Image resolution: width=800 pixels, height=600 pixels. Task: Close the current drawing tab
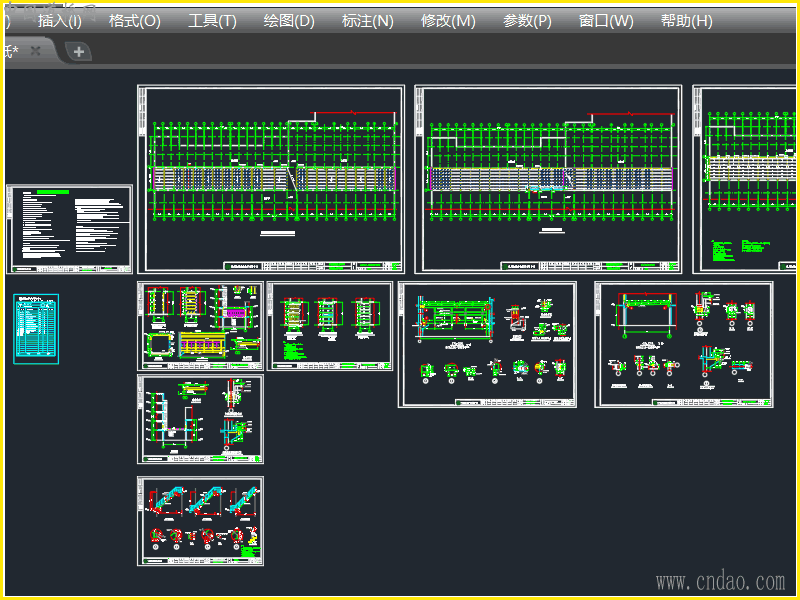pyautogui.click(x=35, y=51)
